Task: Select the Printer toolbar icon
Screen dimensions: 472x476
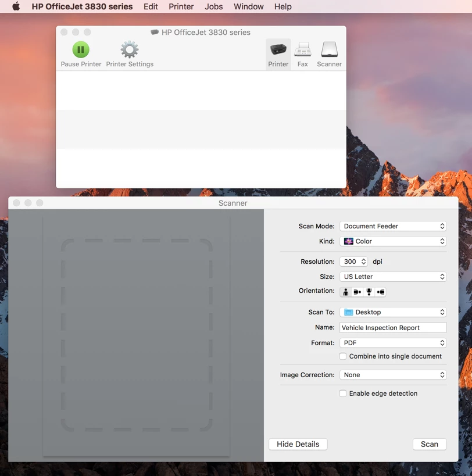Action: click(278, 49)
